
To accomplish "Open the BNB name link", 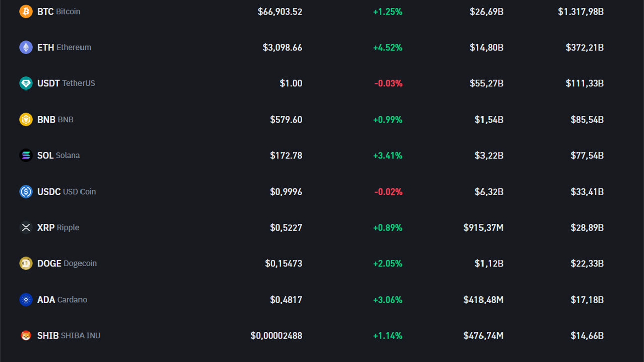I will click(x=55, y=119).
